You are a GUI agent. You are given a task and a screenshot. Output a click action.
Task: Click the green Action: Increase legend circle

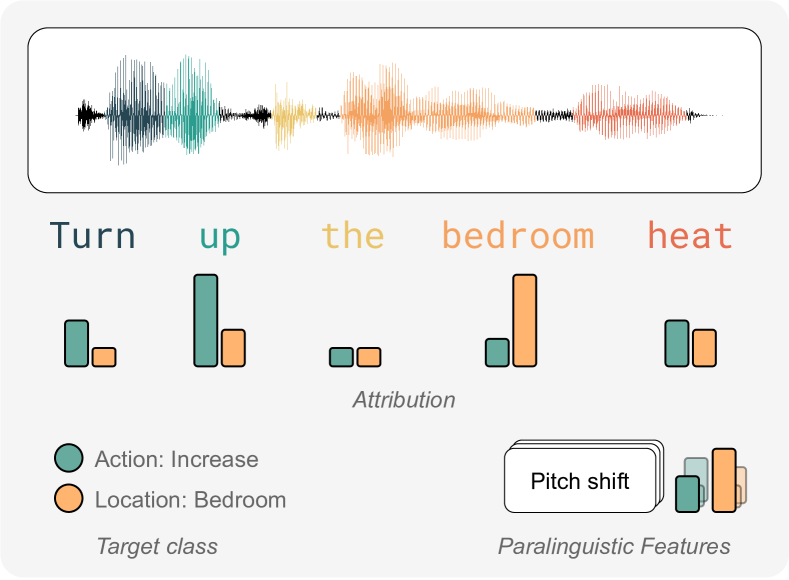pos(69,460)
